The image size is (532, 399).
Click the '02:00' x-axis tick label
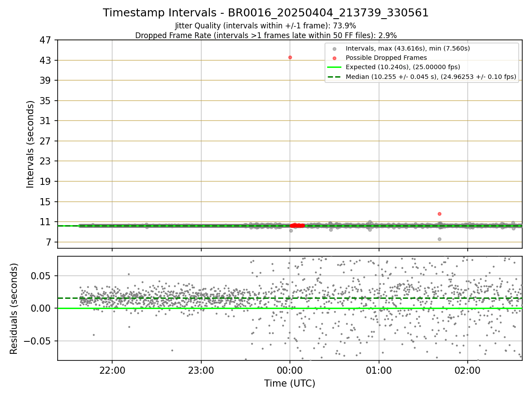click(x=468, y=372)
